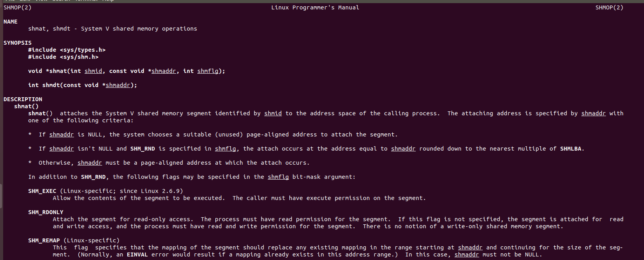Click the underlined shmid in the shmat prototype
Image resolution: width=644 pixels, height=260 pixels.
(x=93, y=71)
